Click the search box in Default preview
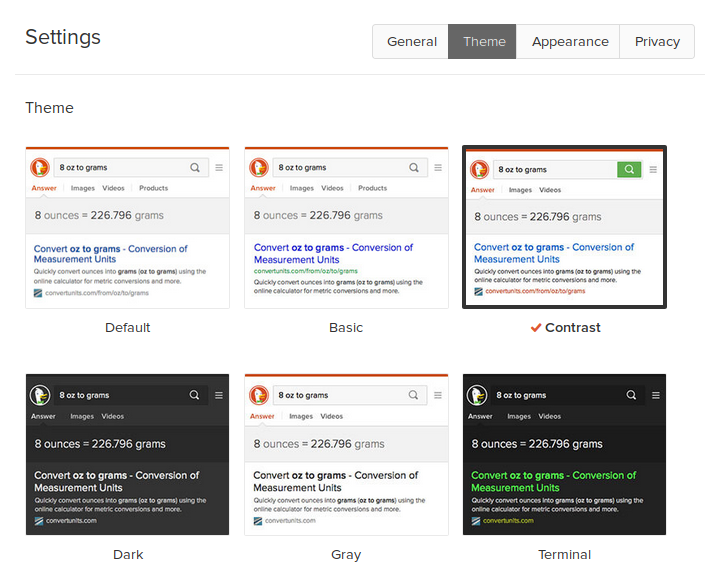 tap(120, 168)
